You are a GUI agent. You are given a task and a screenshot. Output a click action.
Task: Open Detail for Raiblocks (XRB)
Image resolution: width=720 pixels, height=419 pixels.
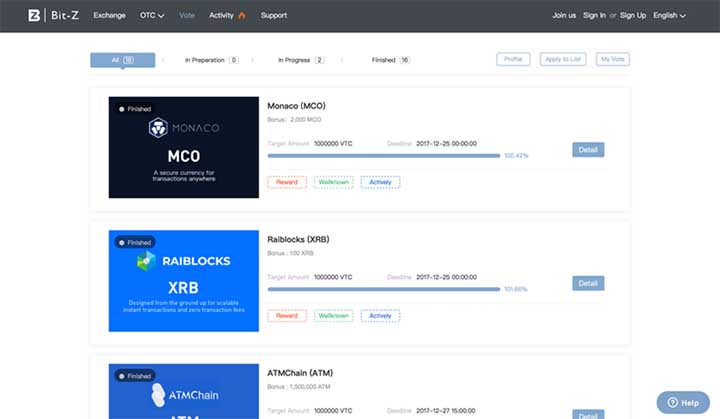(x=588, y=283)
